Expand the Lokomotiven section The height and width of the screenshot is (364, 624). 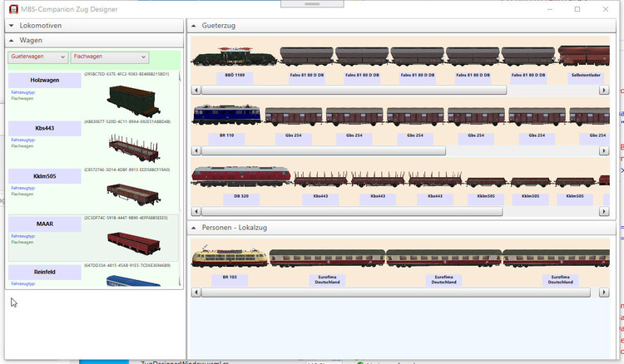(x=12, y=26)
